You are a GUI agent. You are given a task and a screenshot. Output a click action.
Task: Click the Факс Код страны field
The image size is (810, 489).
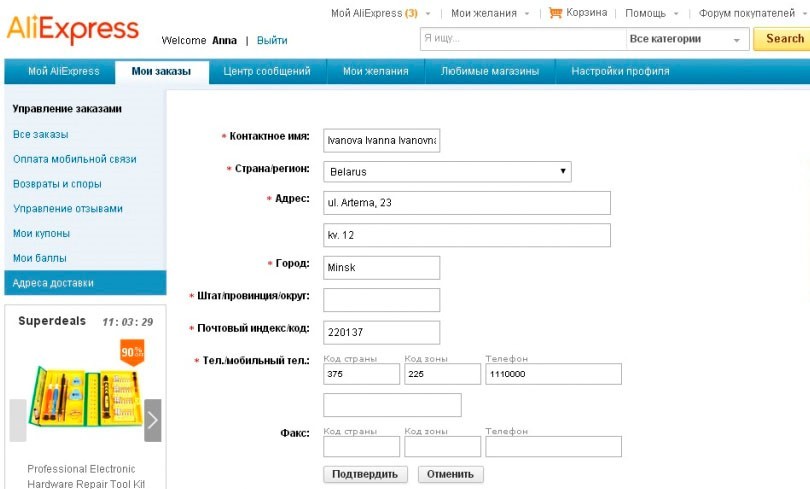pyautogui.click(x=362, y=447)
